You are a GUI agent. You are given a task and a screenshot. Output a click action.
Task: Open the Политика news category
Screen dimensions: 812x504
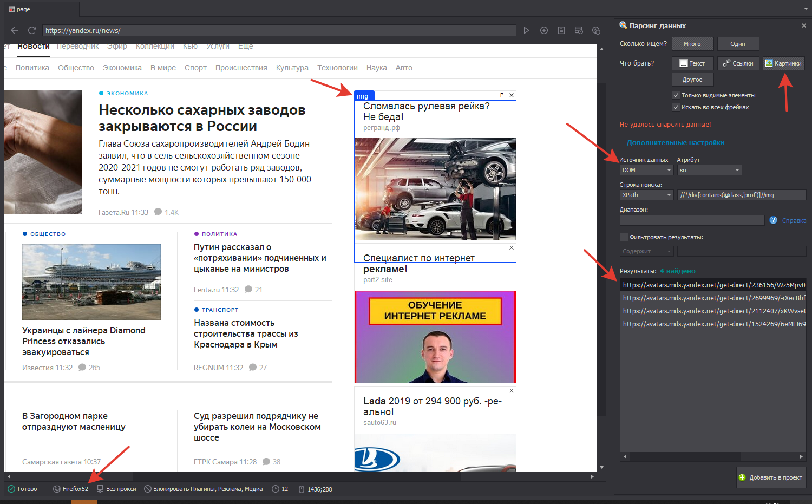[32, 68]
